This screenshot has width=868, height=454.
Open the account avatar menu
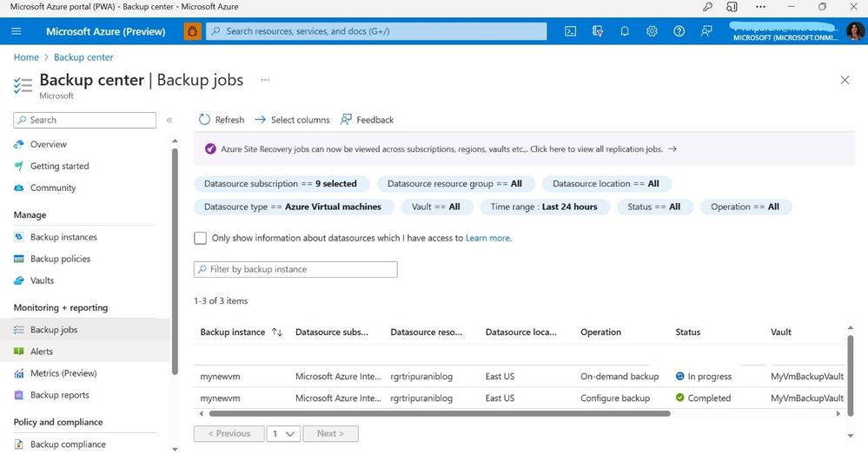tap(855, 31)
